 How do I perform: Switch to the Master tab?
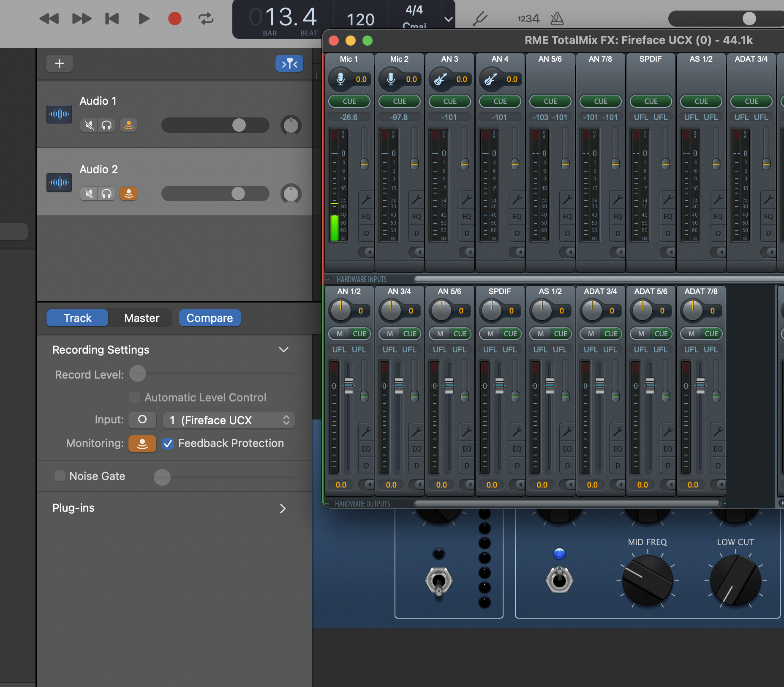tap(142, 318)
